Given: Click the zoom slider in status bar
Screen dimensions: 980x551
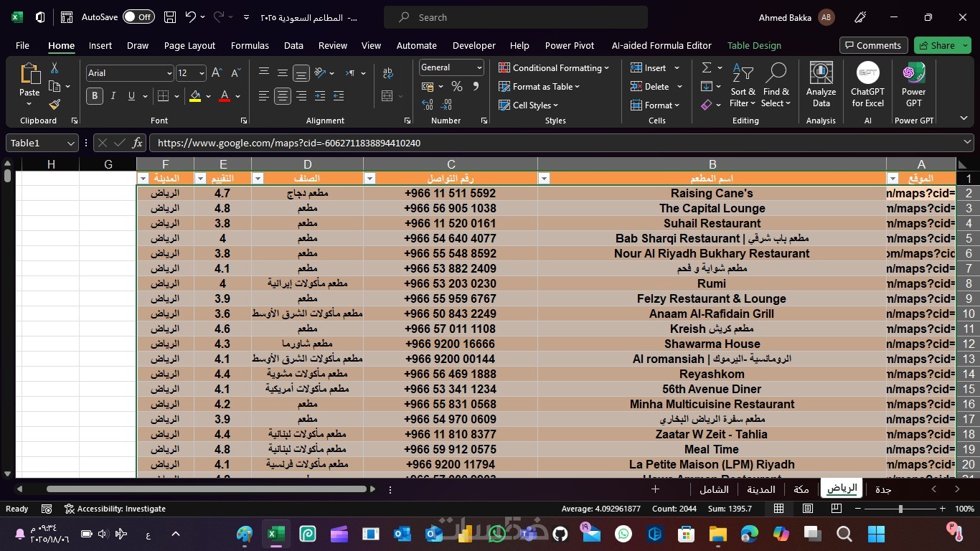Looking at the screenshot, I should [x=901, y=509].
